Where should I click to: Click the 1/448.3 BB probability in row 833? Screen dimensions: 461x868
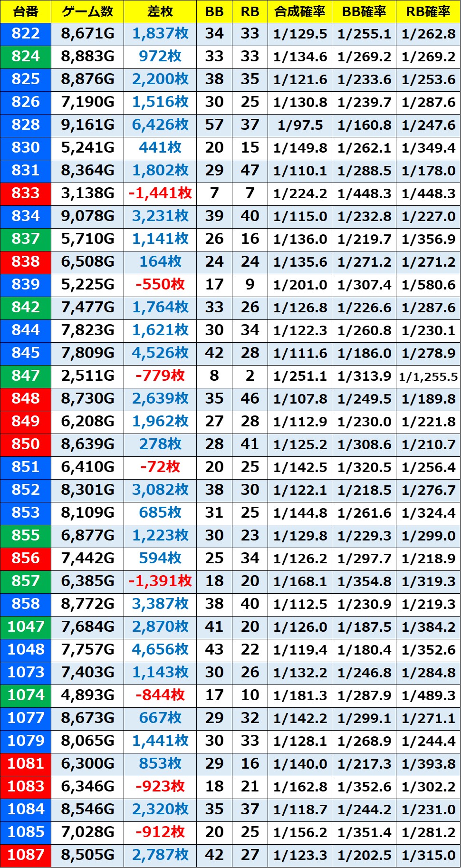364,194
